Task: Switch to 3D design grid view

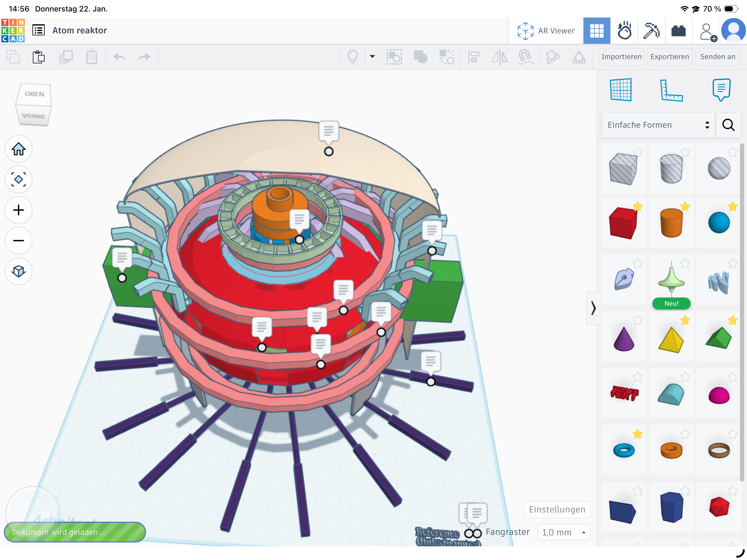Action: point(596,31)
